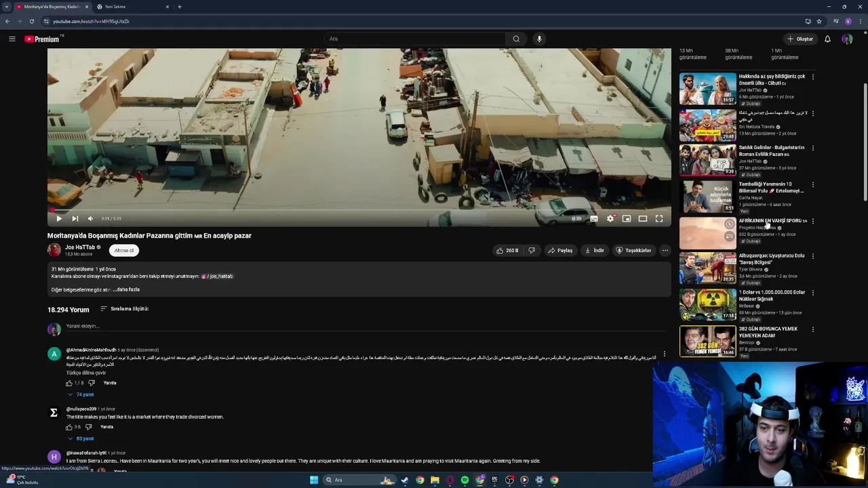This screenshot has width=868, height=488.
Task: Toggle the autoplay switch in player
Action: tap(576, 218)
